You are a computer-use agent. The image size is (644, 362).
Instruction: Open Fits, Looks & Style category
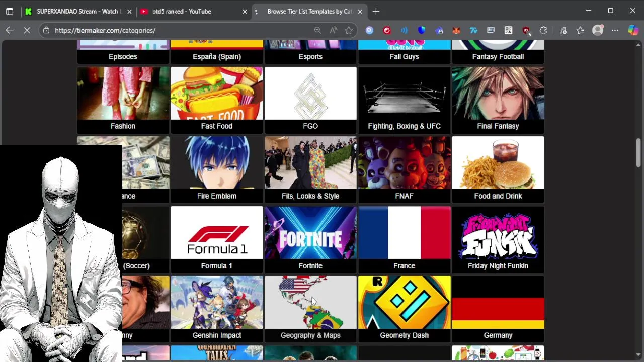[x=310, y=170]
